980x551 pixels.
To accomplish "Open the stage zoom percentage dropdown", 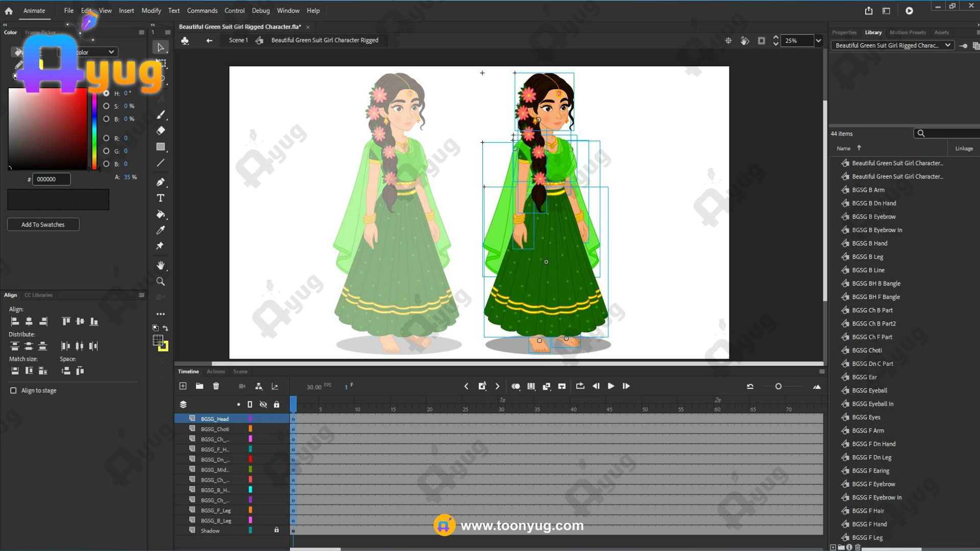I will point(818,41).
